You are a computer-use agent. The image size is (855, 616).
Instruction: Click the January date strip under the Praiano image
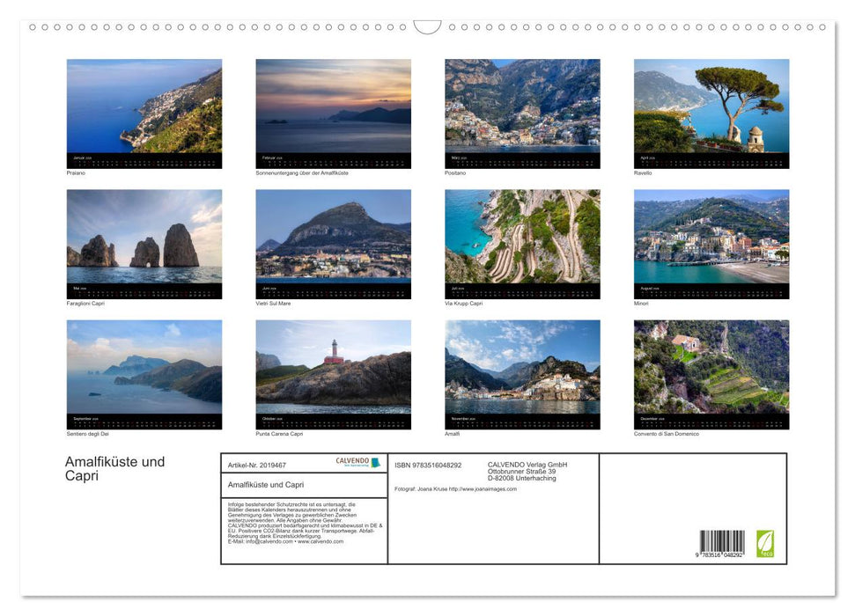point(144,162)
